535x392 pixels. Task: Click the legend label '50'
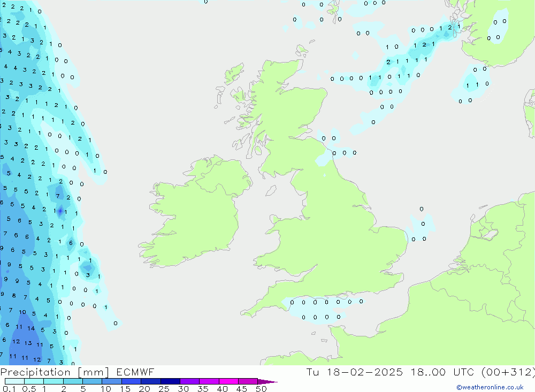pyautogui.click(x=261, y=389)
